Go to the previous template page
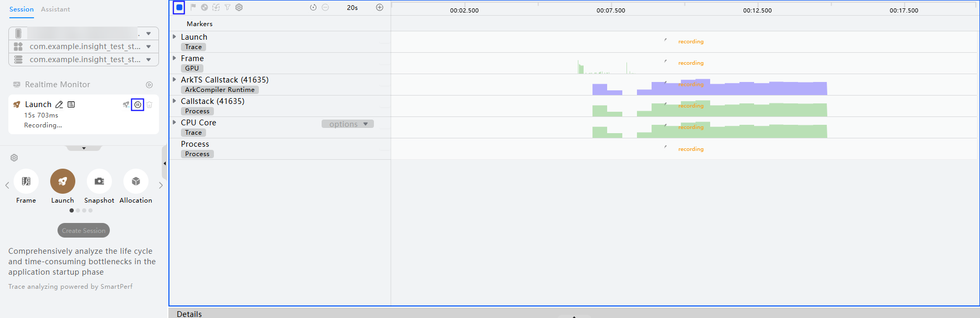Viewport: 980px width, 318px height. tap(7, 185)
